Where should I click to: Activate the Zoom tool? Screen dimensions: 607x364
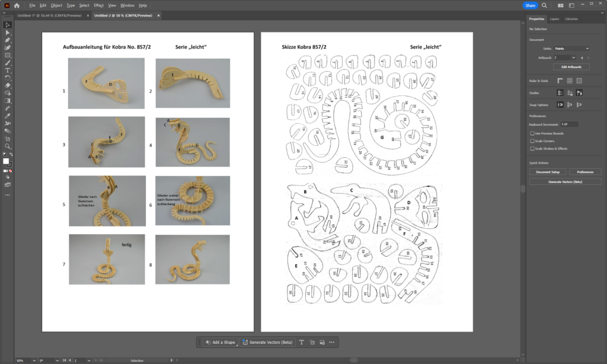coord(8,146)
